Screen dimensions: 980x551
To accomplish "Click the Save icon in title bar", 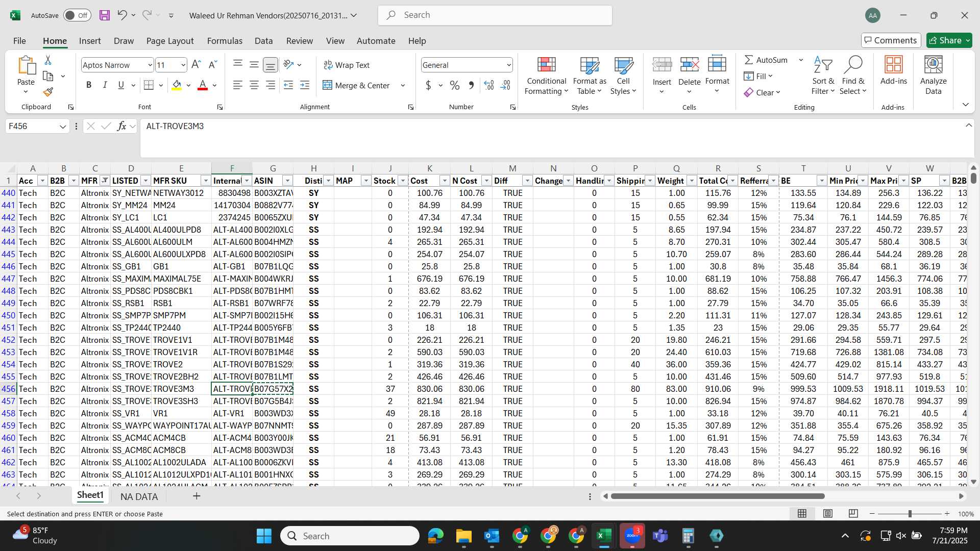I will click(105, 15).
